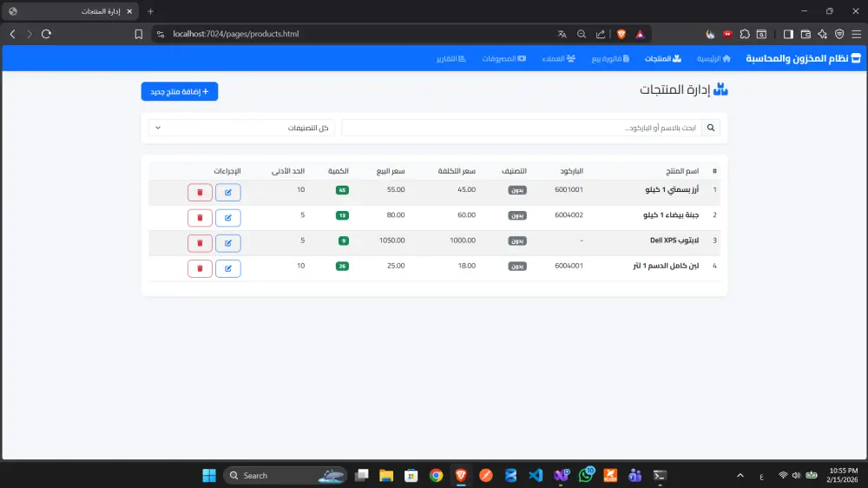Delete the لابتوب Dell XPS product
868x488 pixels.
pyautogui.click(x=200, y=243)
